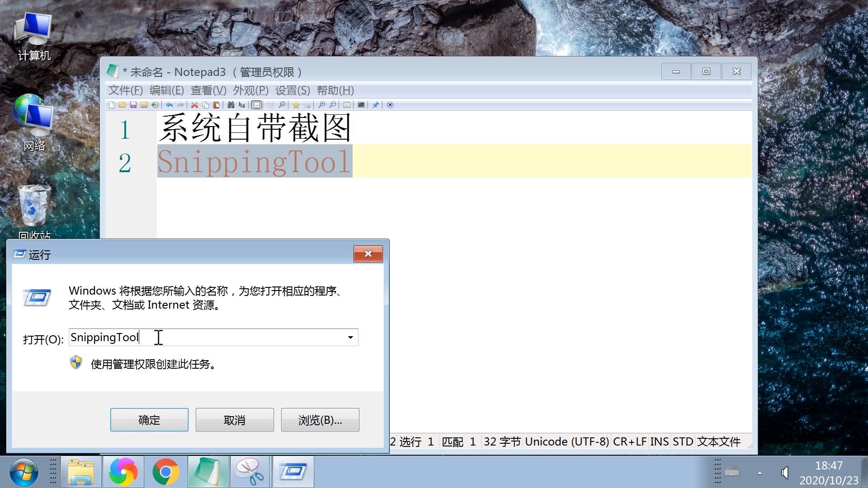Click the Recycle Bin desktop icon
This screenshot has height=488, width=868.
[x=34, y=211]
